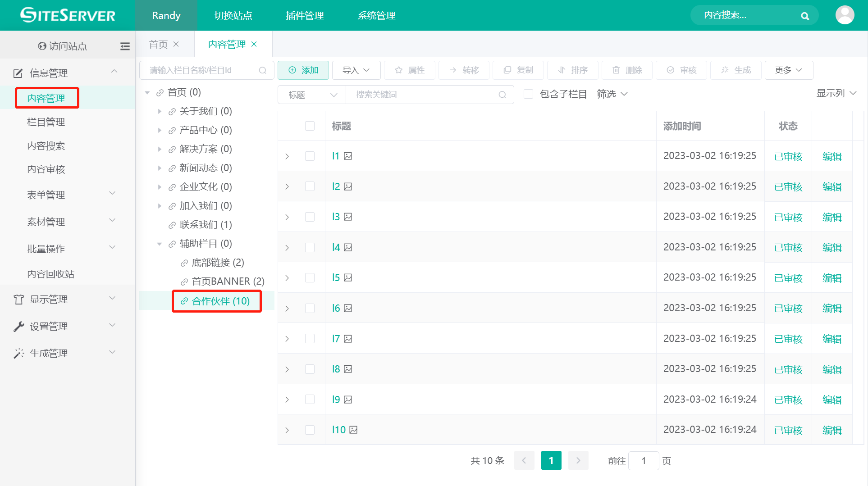Toggle the sidebar collapse hamburger icon
Viewport: 868px width, 486px height.
[125, 46]
